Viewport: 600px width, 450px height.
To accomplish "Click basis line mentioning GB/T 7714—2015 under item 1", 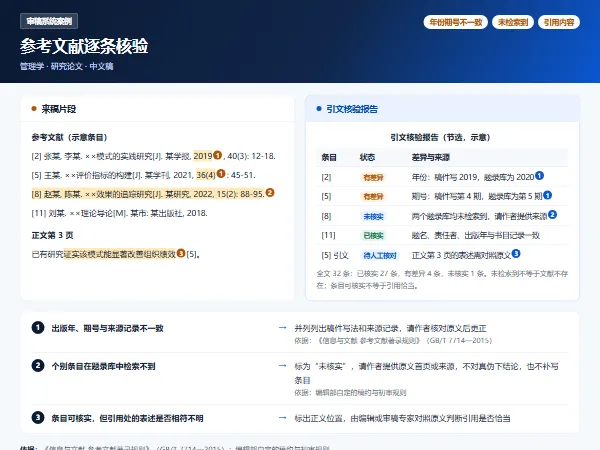I will pyautogui.click(x=393, y=340).
